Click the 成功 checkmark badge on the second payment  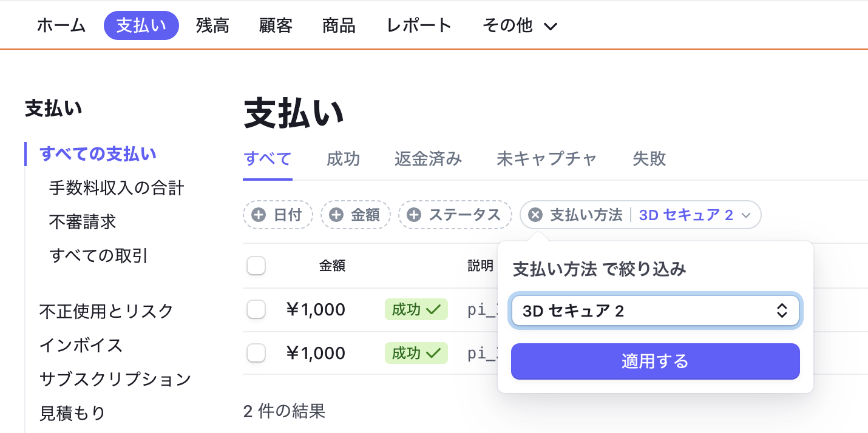click(x=416, y=353)
